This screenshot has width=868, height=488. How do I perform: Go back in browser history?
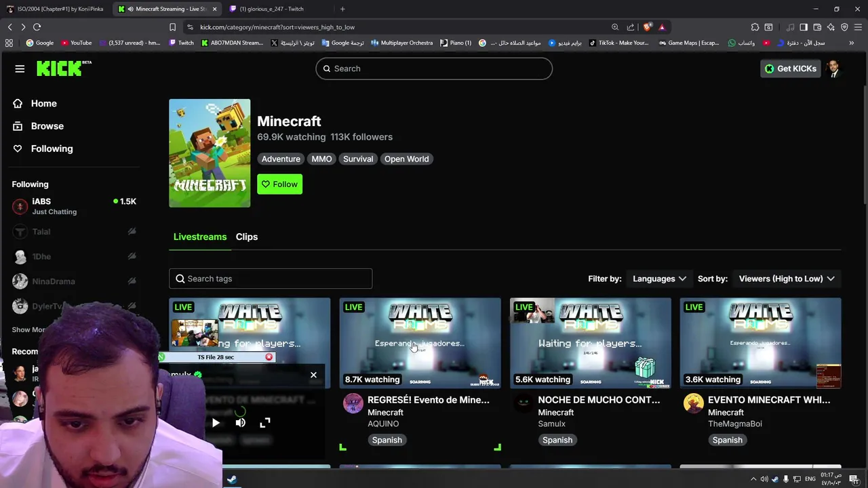pos(9,27)
